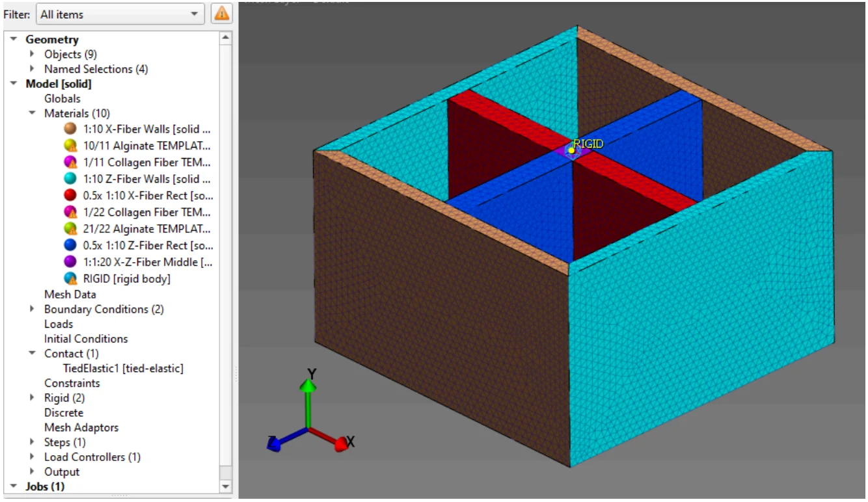Select '0.5x 1:10 Z-Fiber Rect' material label
This screenshot has height=502, width=868.
point(148,245)
